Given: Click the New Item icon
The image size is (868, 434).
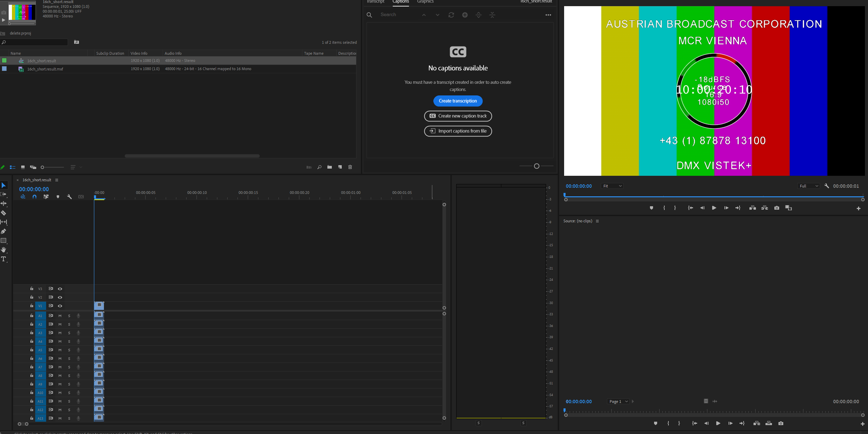Looking at the screenshot, I should click(x=340, y=167).
